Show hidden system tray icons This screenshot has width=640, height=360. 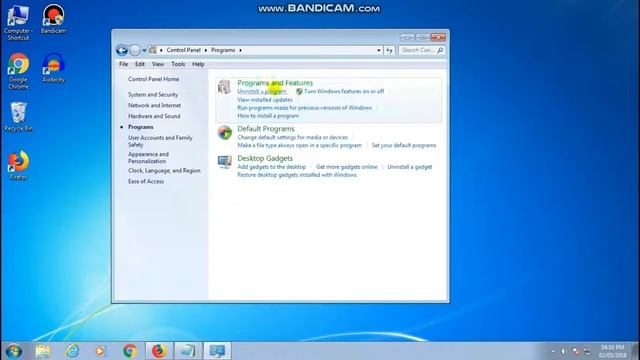tap(553, 351)
